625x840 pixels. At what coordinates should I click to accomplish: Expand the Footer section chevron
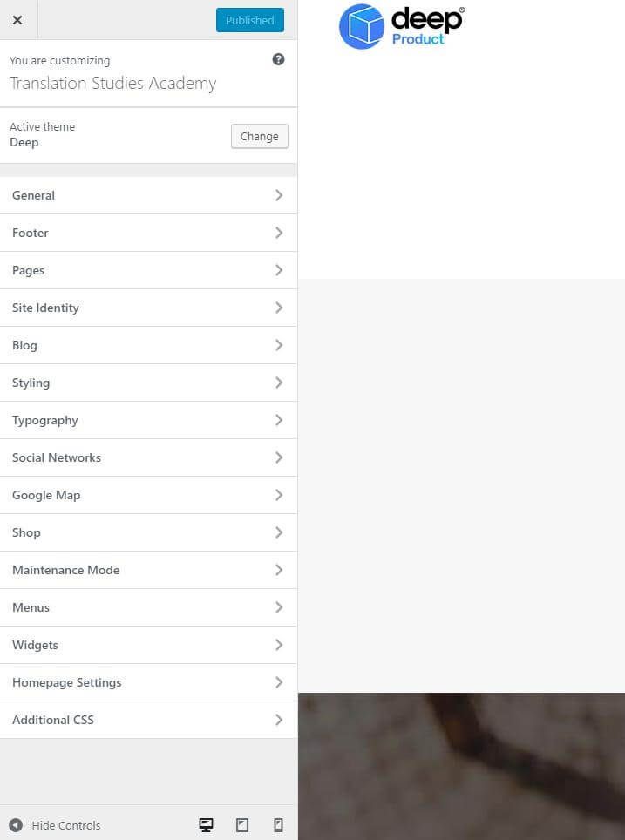[x=279, y=233]
